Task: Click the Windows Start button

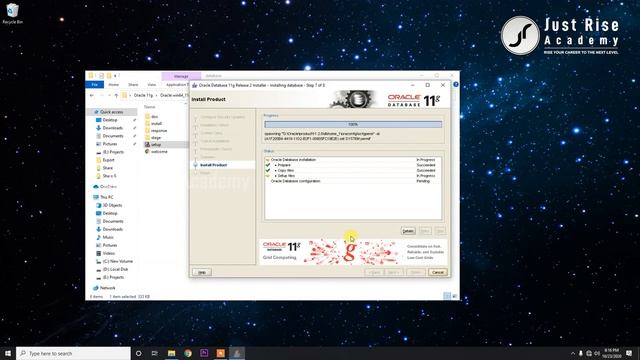Action: coord(8,353)
